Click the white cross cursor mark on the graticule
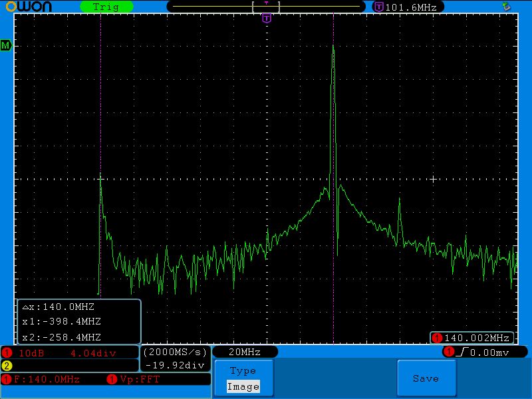The image size is (532, 399). click(433, 179)
